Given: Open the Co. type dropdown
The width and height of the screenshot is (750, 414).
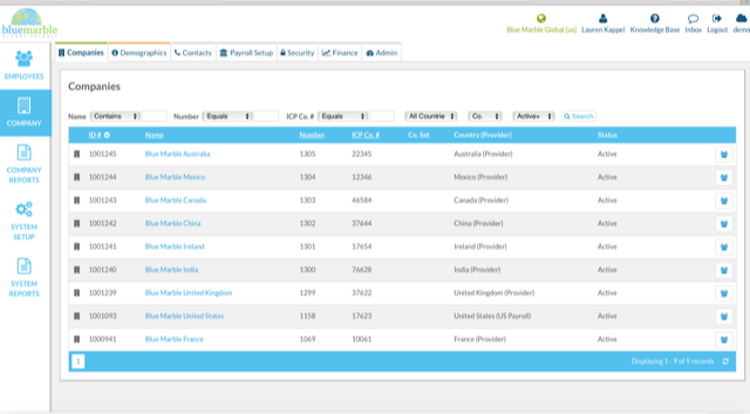Looking at the screenshot, I should click(485, 116).
